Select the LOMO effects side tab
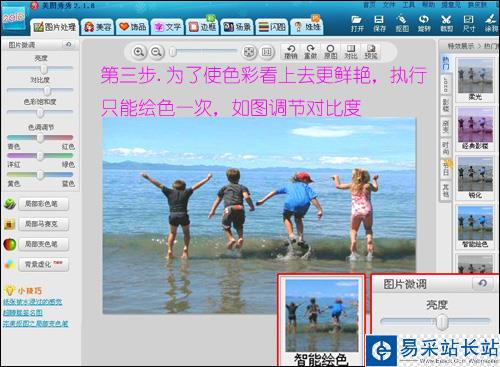Image resolution: width=500 pixels, height=367 pixels. coord(446,85)
